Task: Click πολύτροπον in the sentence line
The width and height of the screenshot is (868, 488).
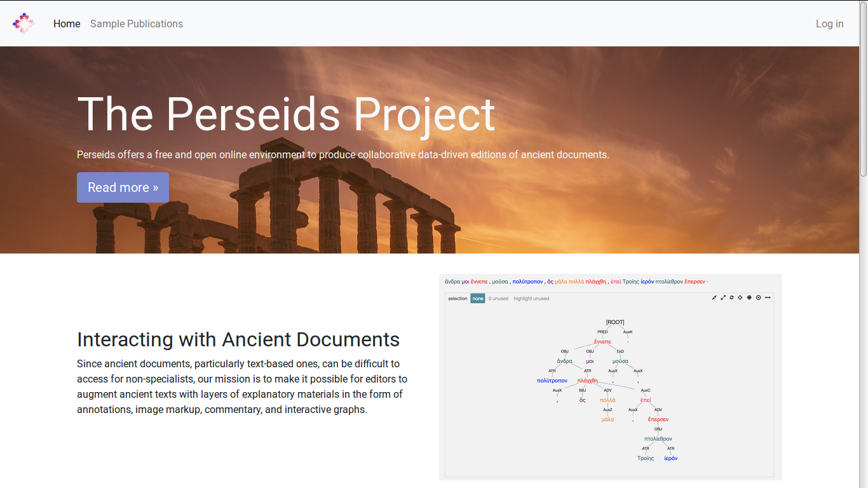Action: (527, 281)
